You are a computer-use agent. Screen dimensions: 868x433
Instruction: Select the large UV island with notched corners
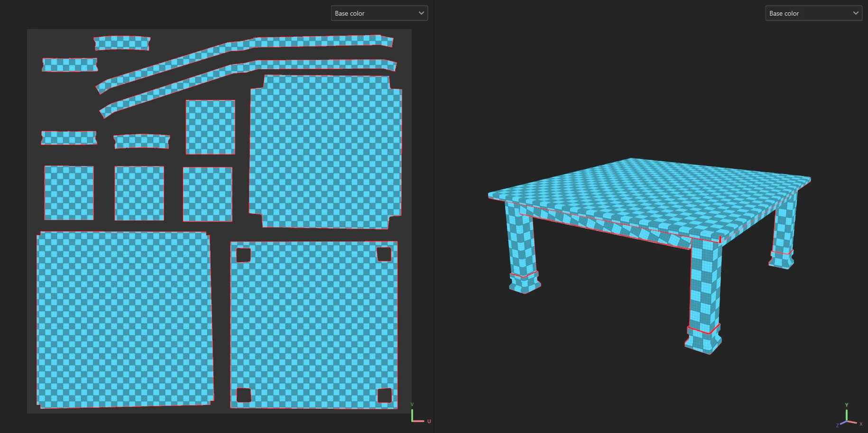325,152
